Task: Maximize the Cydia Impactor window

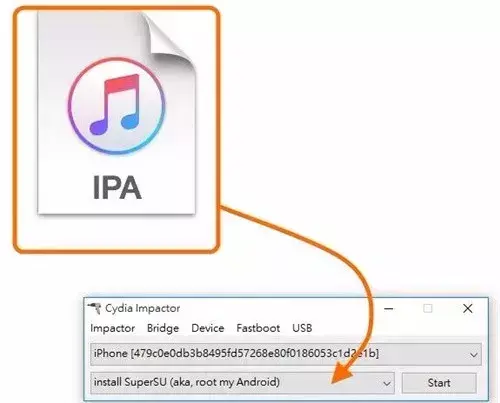Action: 428,309
